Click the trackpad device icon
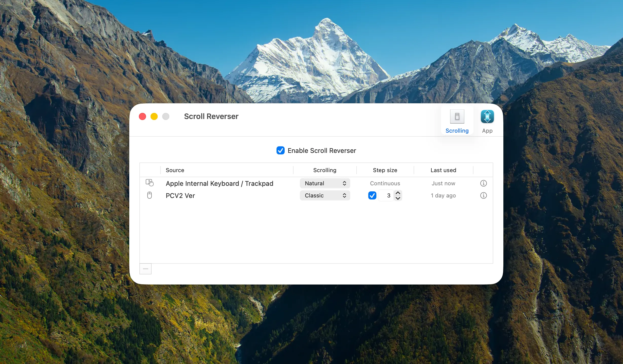Screen dimensions: 623x364 pyautogui.click(x=150, y=183)
